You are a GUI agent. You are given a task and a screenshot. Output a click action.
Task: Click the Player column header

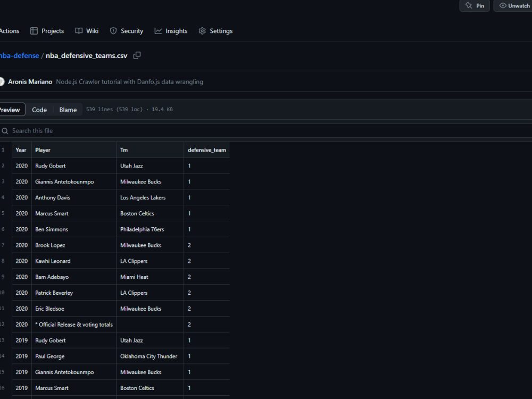[x=74, y=150]
